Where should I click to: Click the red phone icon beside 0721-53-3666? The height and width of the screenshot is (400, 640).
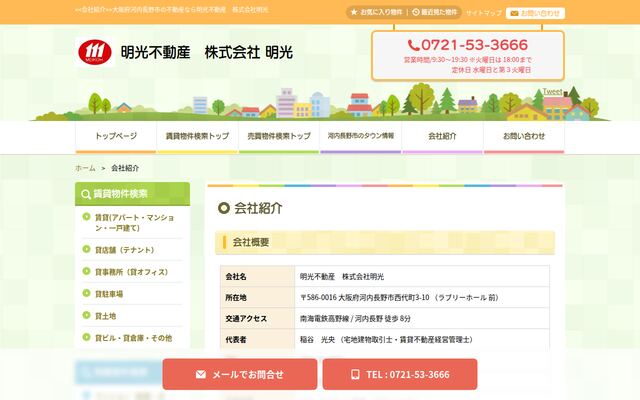coord(413,45)
